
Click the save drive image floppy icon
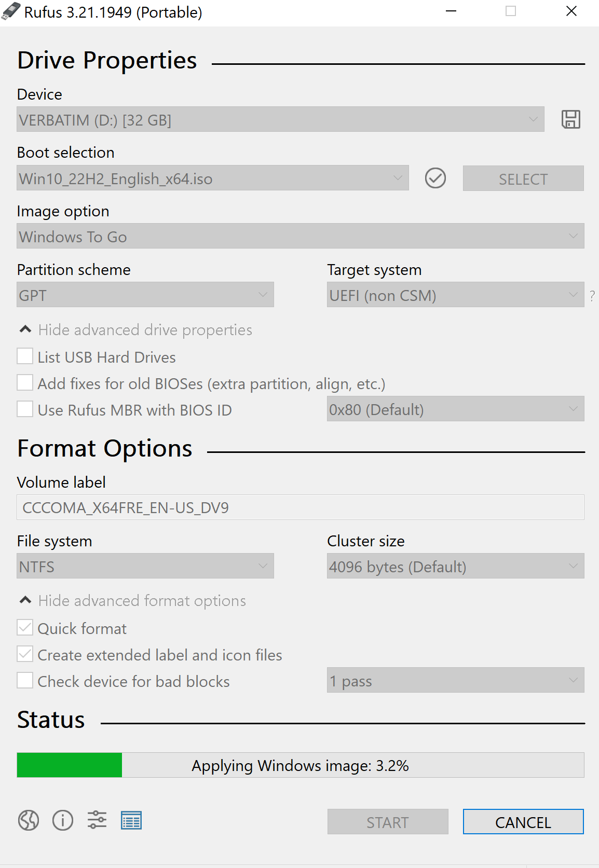point(570,119)
